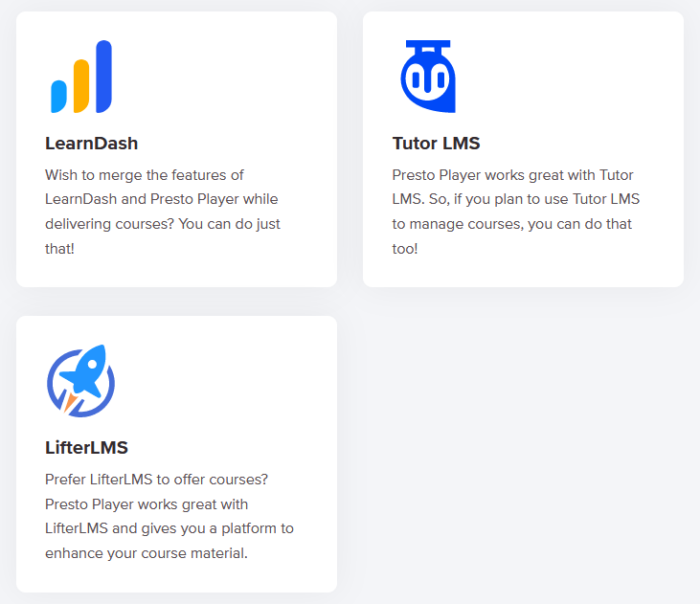Open the Tutor LMS heading link

436,144
